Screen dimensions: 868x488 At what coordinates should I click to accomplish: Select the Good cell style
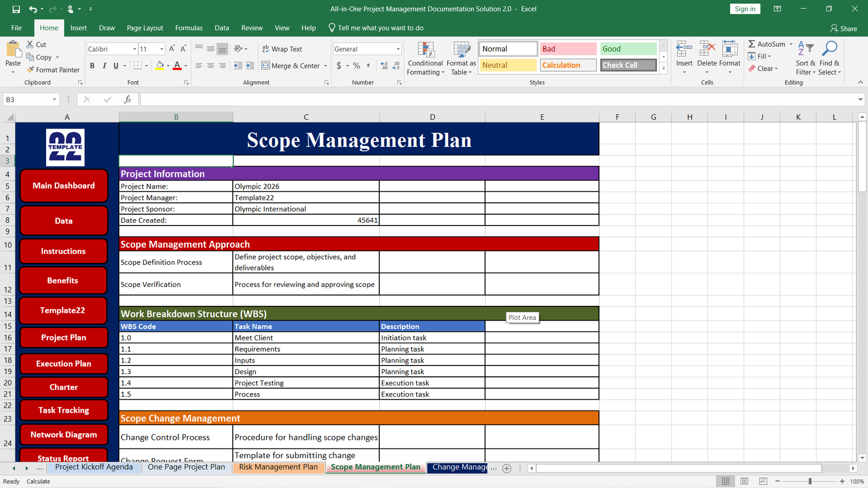pyautogui.click(x=628, y=49)
